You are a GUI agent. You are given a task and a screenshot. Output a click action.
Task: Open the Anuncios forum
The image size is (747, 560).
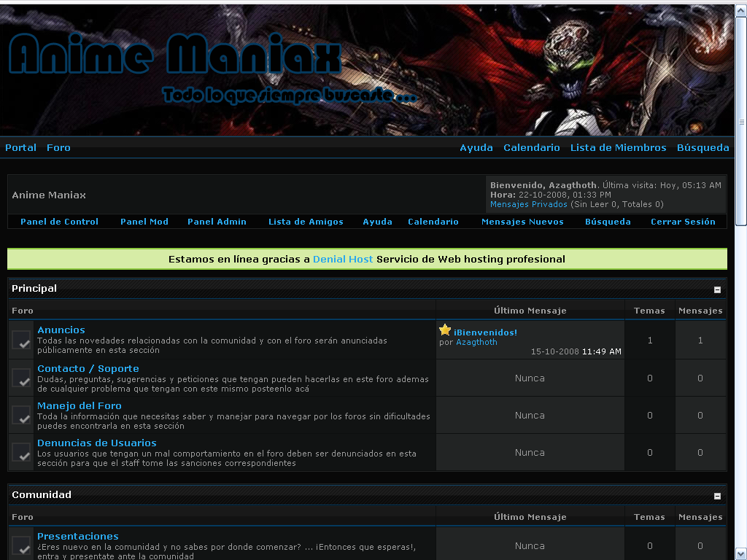coord(61,330)
